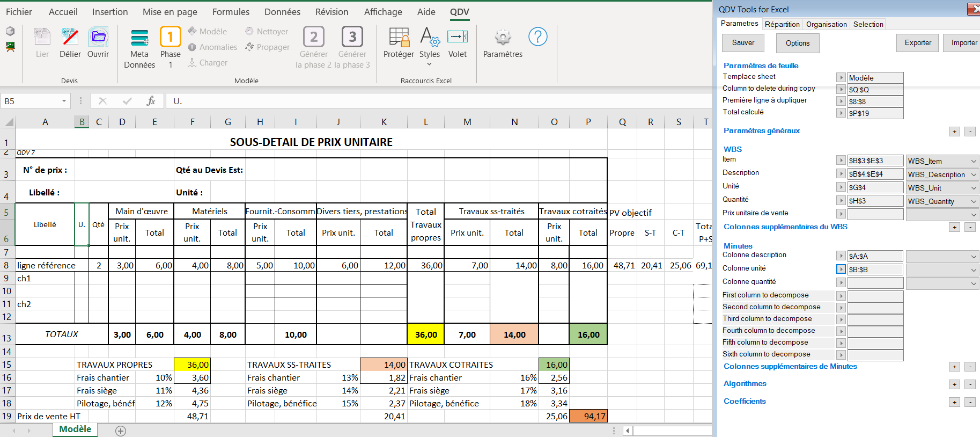980x437 pixels.
Task: Click the orange 94,17 cell
Action: [x=588, y=416]
